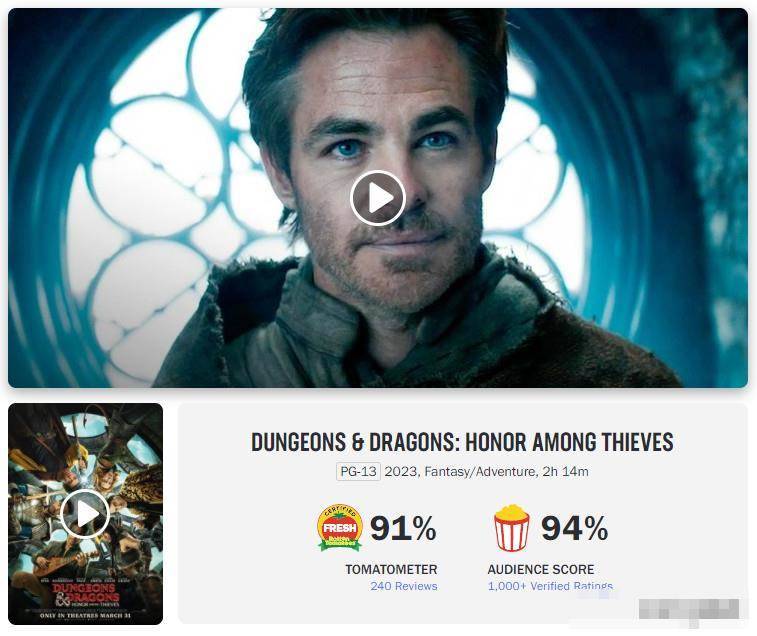The height and width of the screenshot is (636, 757).
Task: Select the 91% Tomatometer score
Action: (403, 528)
